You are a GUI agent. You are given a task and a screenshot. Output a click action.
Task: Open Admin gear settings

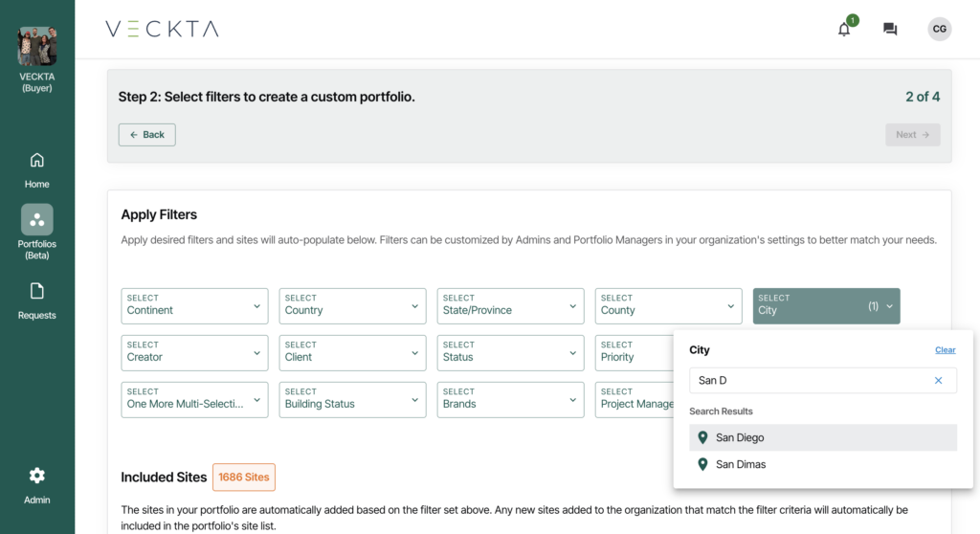tap(37, 476)
